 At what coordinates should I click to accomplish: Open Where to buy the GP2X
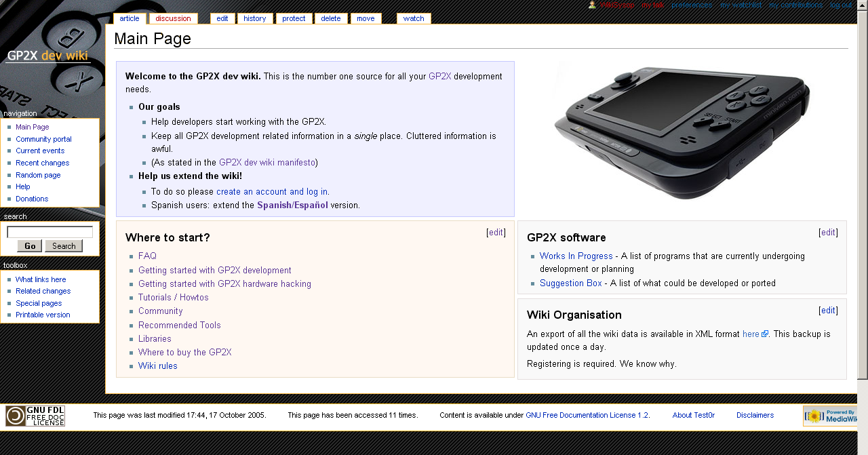tap(185, 353)
